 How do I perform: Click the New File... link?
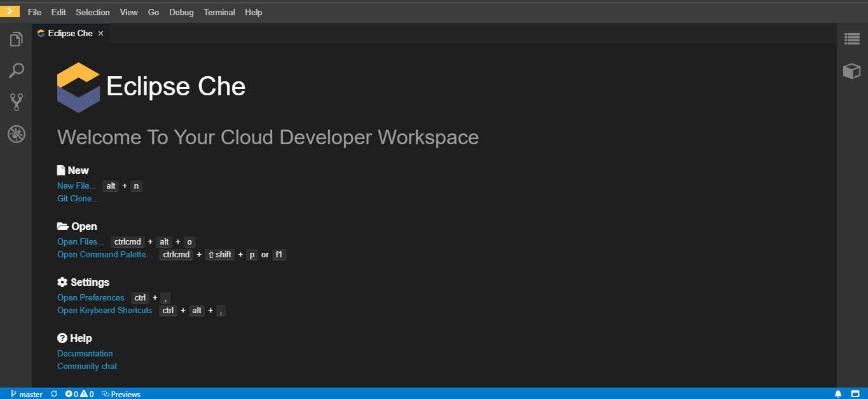[x=77, y=186]
